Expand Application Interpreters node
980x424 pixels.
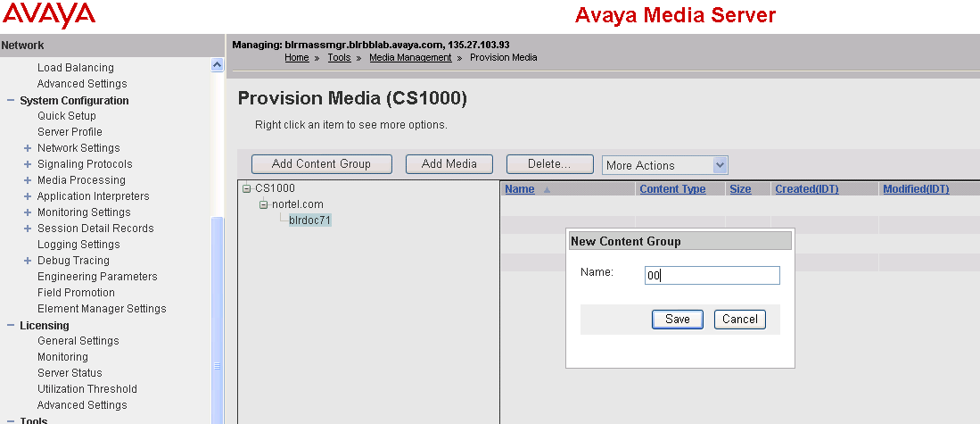tap(28, 196)
